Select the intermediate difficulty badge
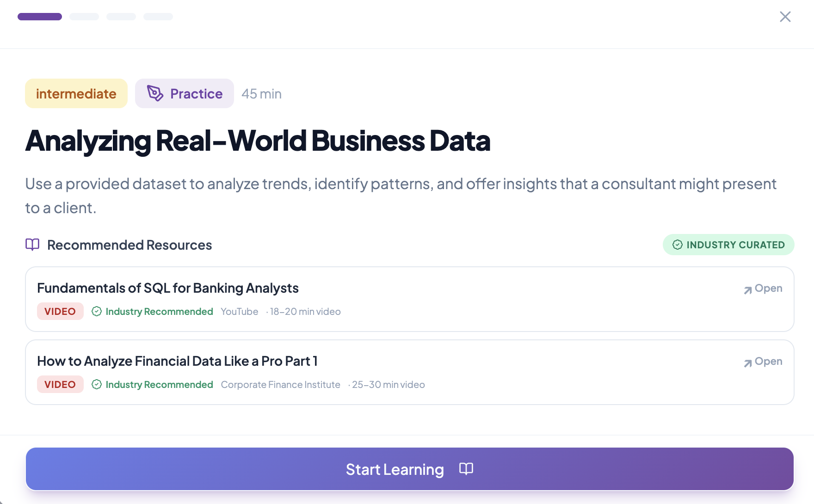Screen dimensions: 814x504 pos(76,93)
